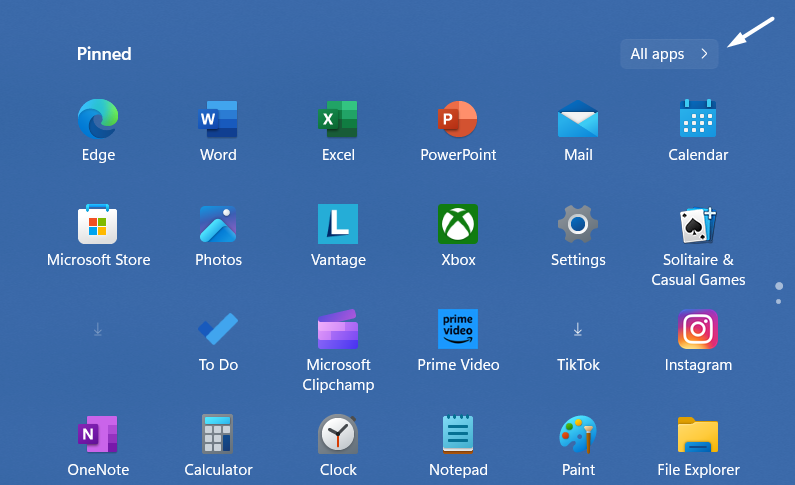Open the Xbox app icon
795x485 pixels.
coord(458,225)
